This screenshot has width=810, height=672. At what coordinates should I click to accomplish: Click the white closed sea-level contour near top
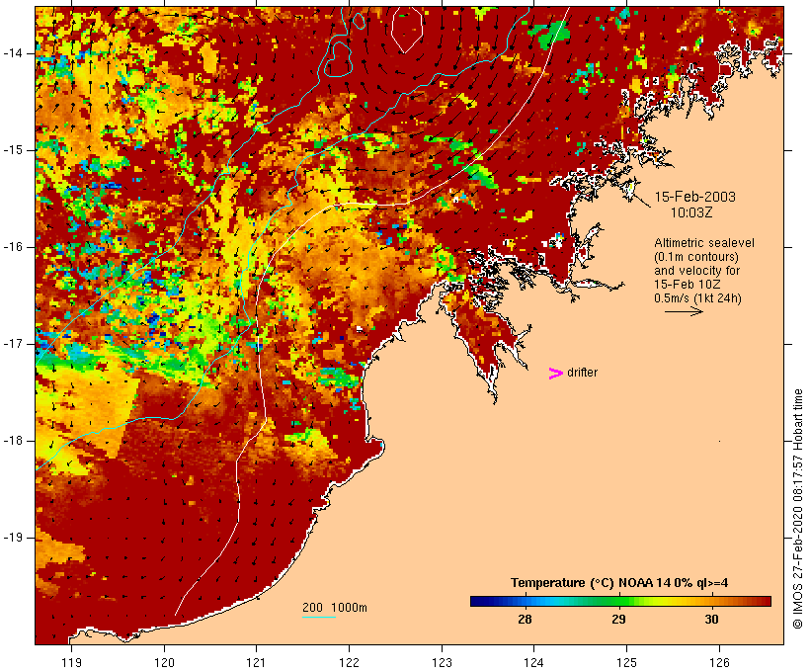pos(407,30)
